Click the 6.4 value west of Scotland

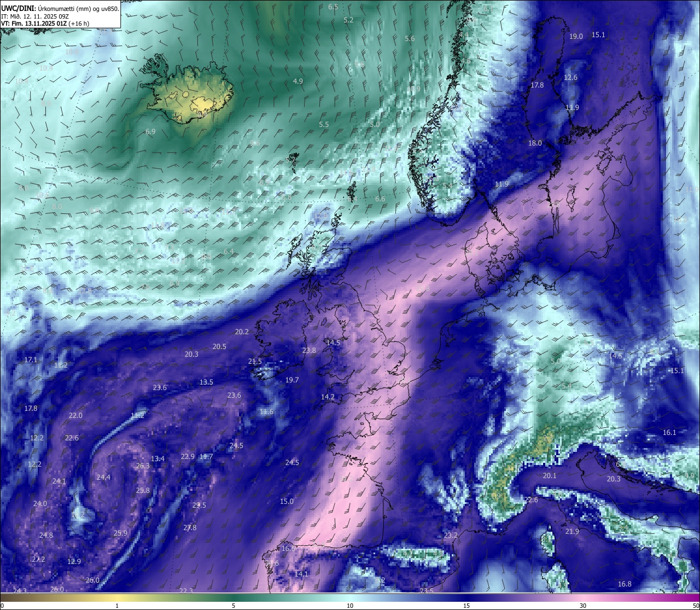coord(229,251)
